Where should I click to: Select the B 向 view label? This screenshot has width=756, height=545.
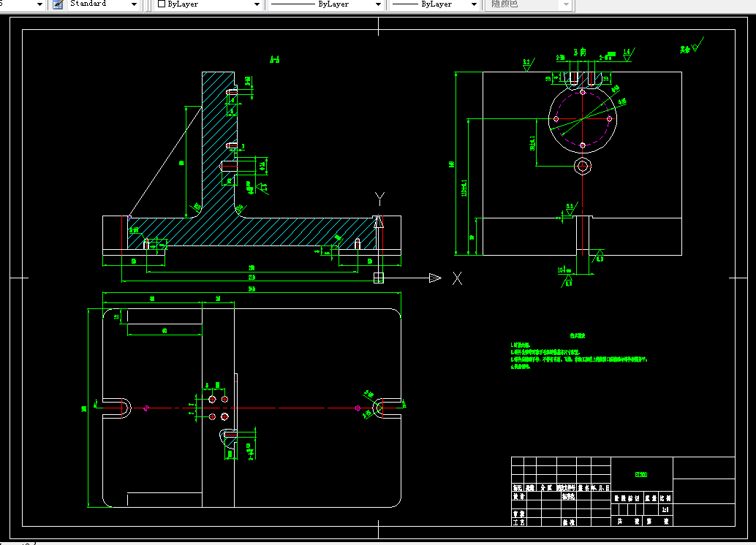[580, 52]
